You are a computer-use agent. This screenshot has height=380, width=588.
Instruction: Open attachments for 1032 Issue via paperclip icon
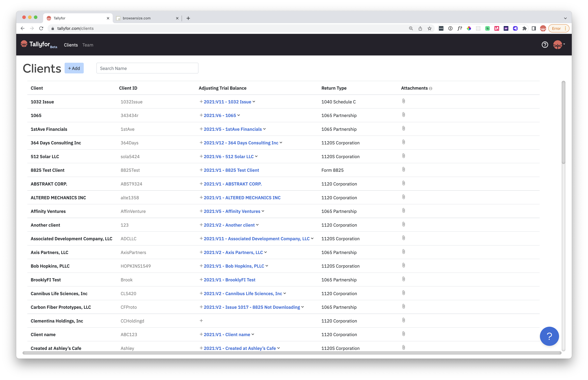click(404, 101)
